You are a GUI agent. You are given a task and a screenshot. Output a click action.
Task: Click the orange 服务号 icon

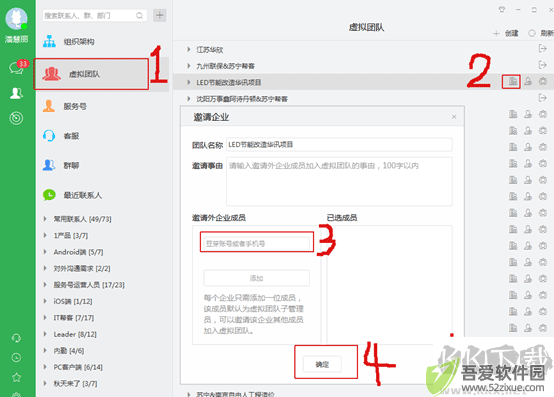point(49,106)
